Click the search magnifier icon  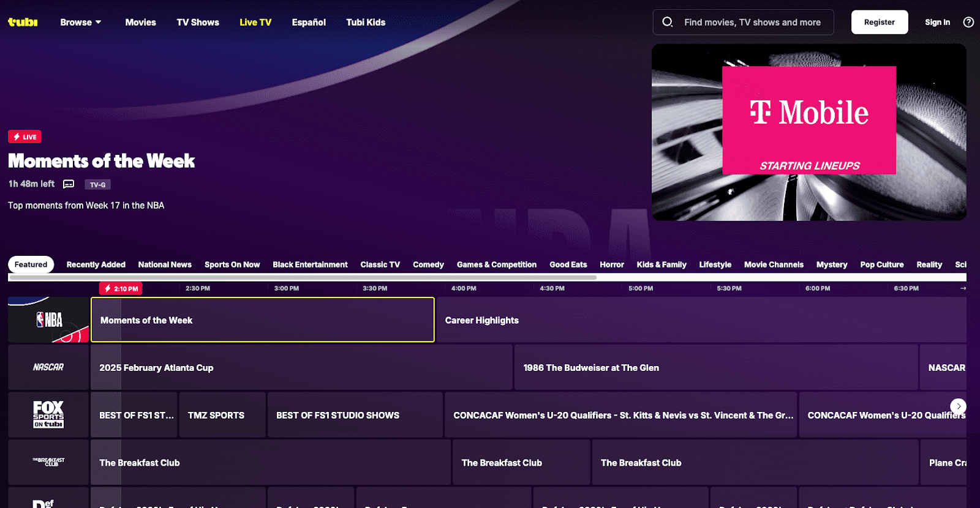[668, 22]
